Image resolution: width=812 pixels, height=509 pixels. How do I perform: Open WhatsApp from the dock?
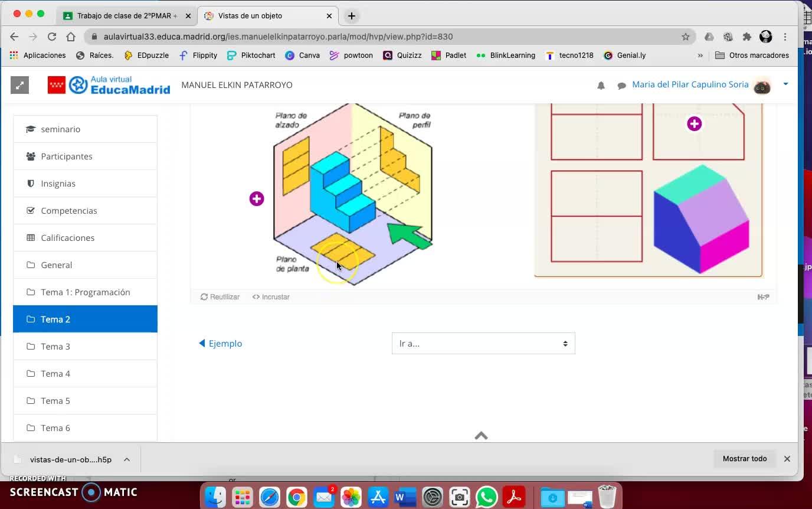(487, 497)
